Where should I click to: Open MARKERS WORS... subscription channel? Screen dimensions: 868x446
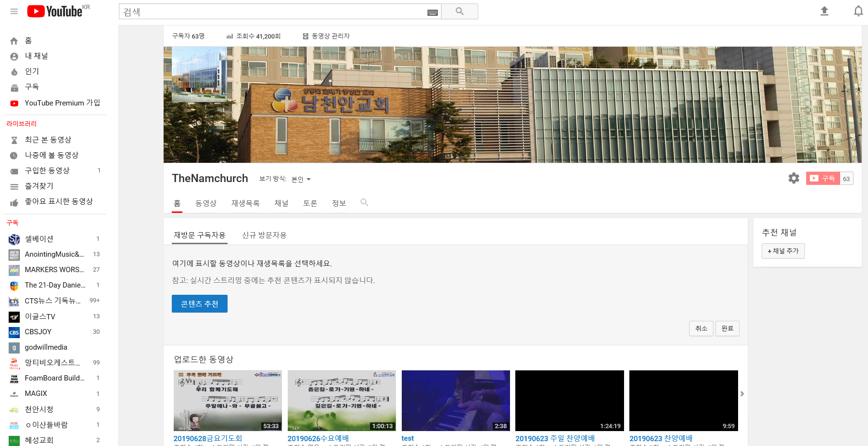click(x=55, y=270)
